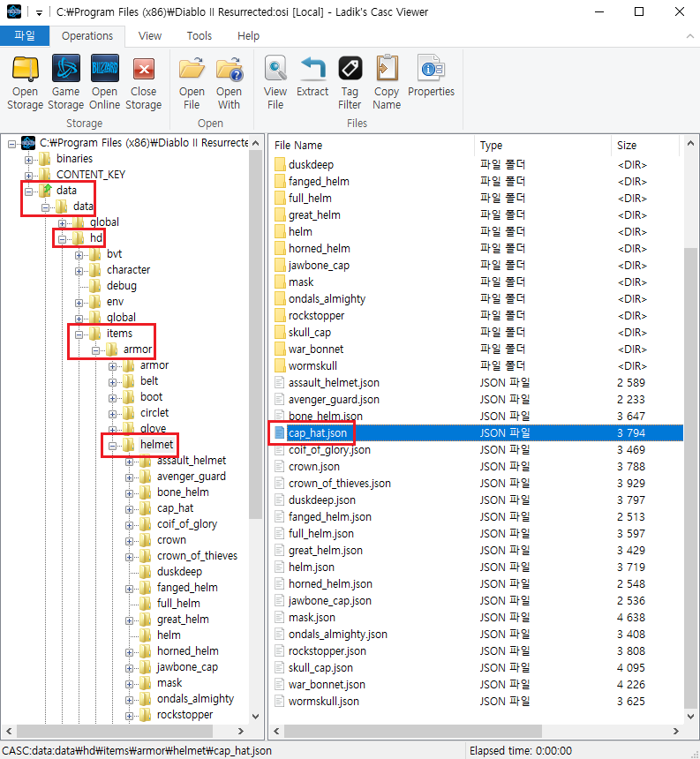The image size is (700, 759).
Task: Click the file list vertical scrollbar thumb
Action: coord(690,477)
